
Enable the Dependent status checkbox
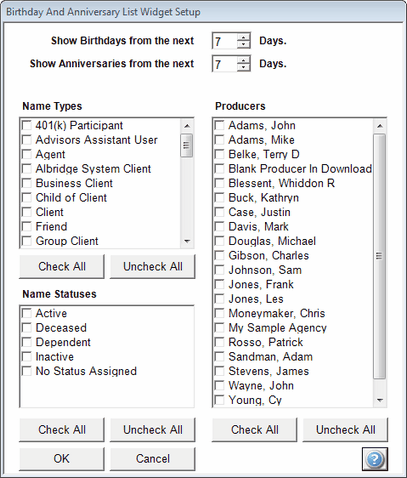point(26,342)
